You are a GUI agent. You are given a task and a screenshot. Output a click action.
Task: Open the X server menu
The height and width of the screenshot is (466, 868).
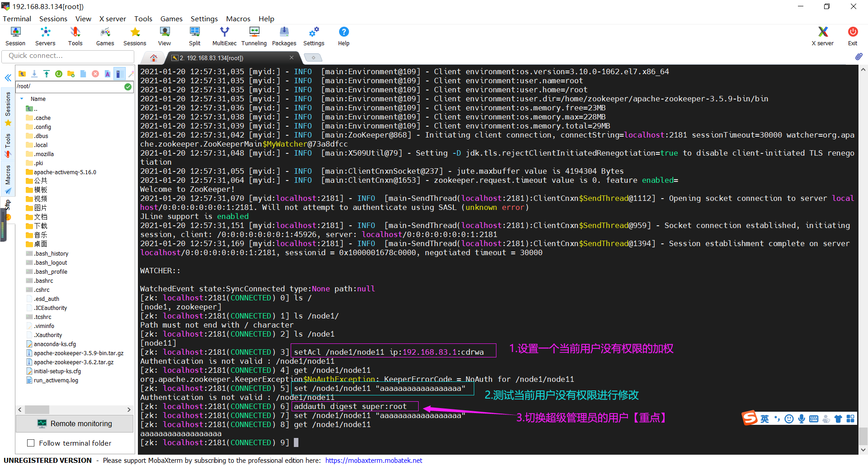(x=113, y=19)
